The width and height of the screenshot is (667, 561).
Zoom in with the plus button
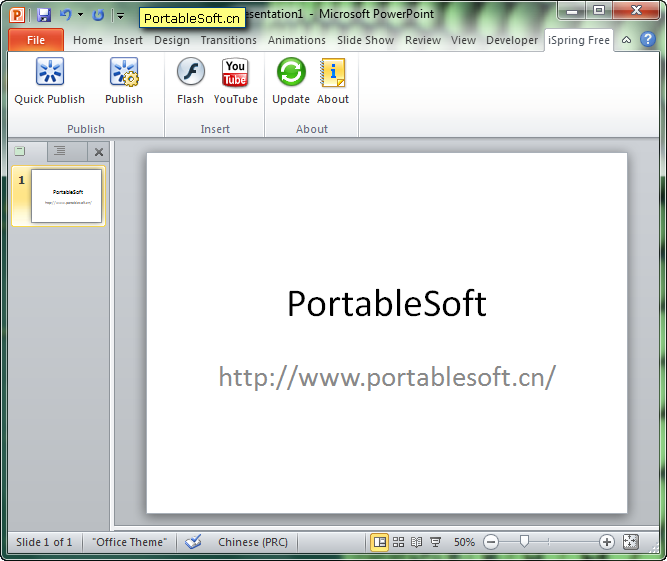[607, 542]
